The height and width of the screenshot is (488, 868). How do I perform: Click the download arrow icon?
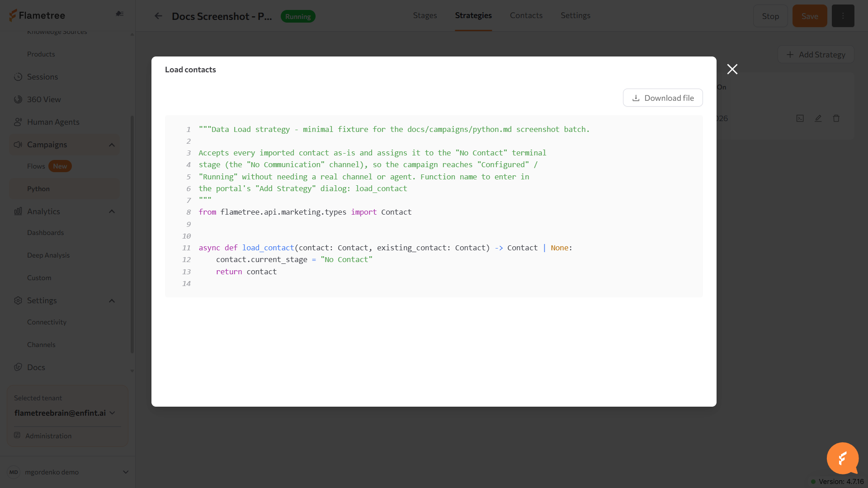pyautogui.click(x=636, y=98)
